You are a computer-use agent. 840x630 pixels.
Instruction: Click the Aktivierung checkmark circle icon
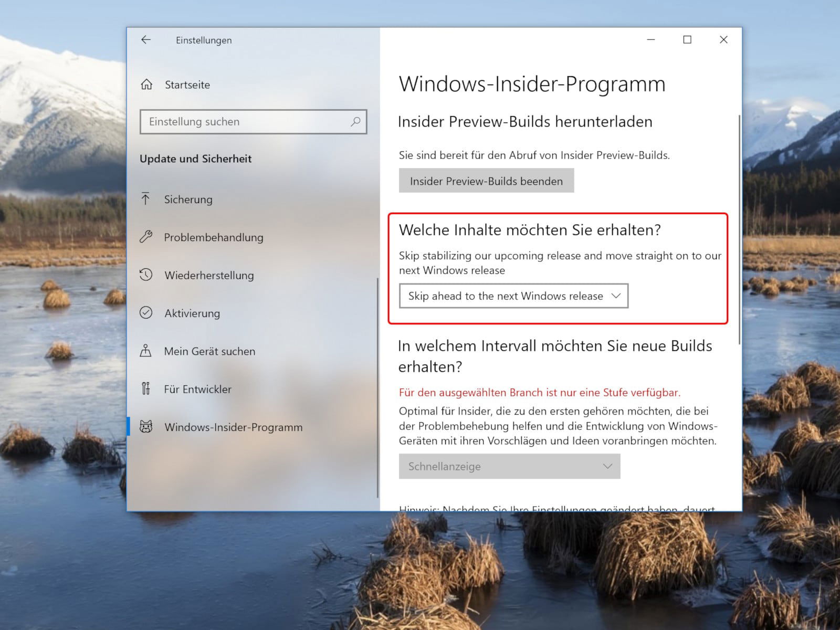(x=146, y=313)
